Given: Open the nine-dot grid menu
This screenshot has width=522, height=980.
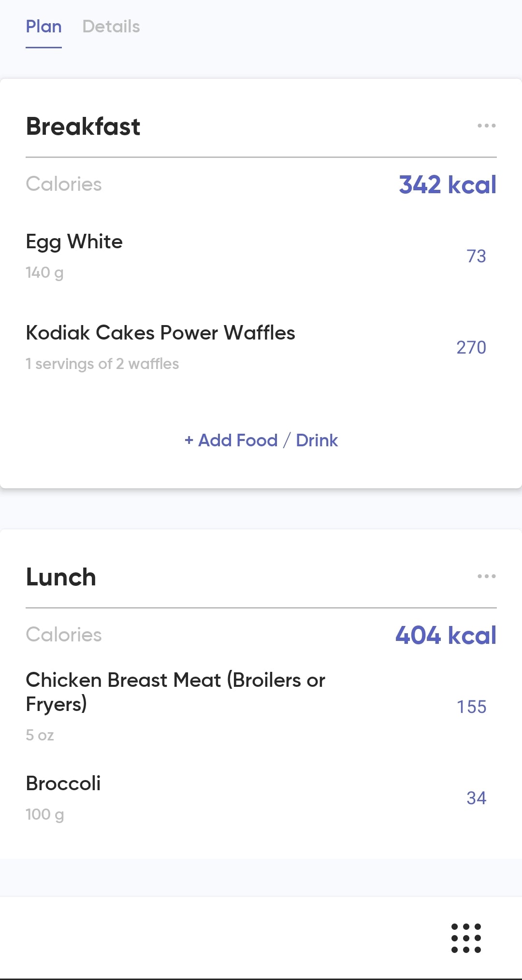Looking at the screenshot, I should (466, 938).
